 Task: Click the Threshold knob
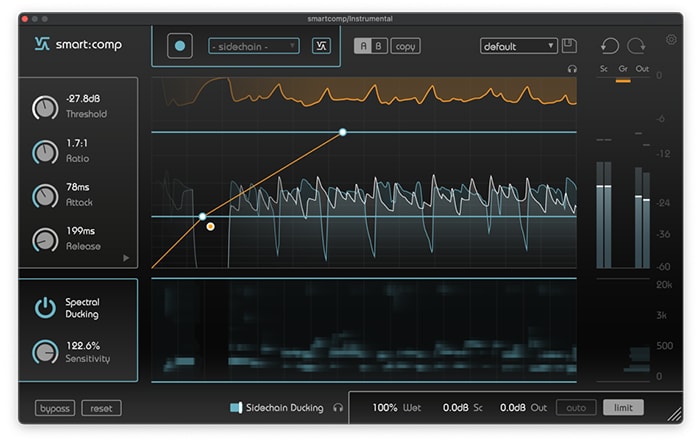(45, 108)
